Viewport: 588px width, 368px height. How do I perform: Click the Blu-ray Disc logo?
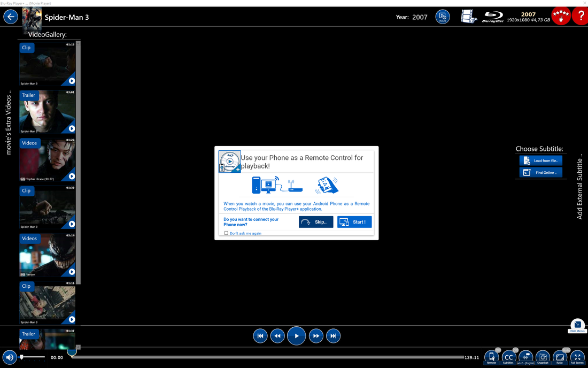coord(493,17)
